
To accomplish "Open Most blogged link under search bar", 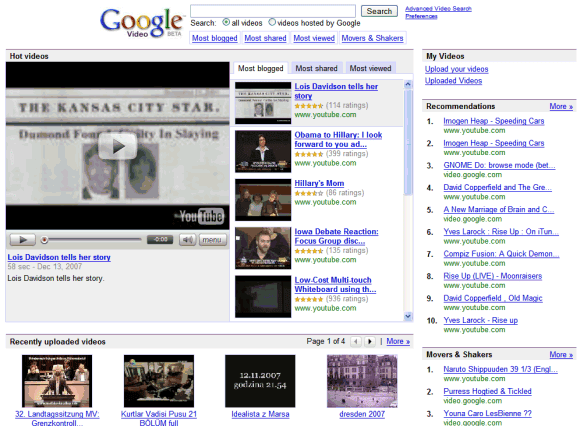I will point(215,38).
